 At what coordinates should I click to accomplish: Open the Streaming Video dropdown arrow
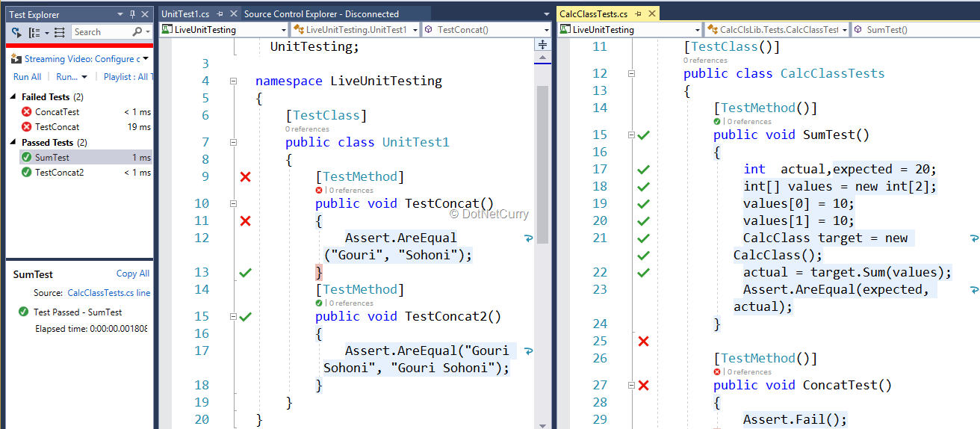pyautogui.click(x=146, y=58)
